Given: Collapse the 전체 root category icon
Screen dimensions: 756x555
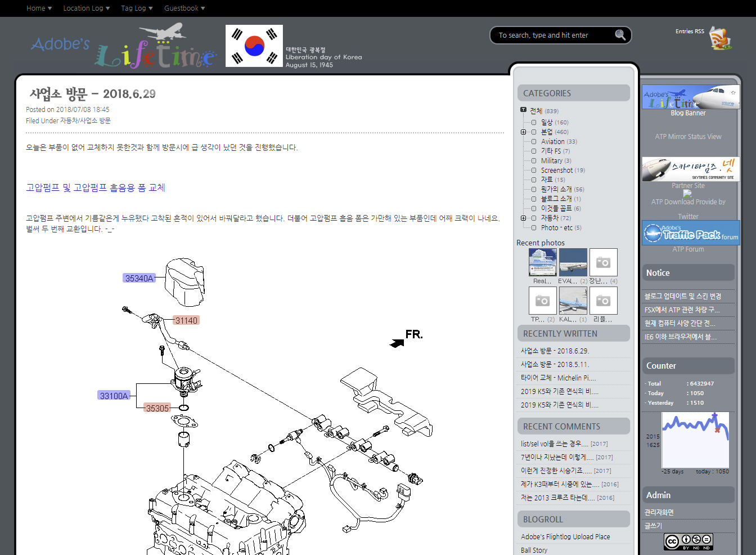Looking at the screenshot, I should [x=523, y=110].
